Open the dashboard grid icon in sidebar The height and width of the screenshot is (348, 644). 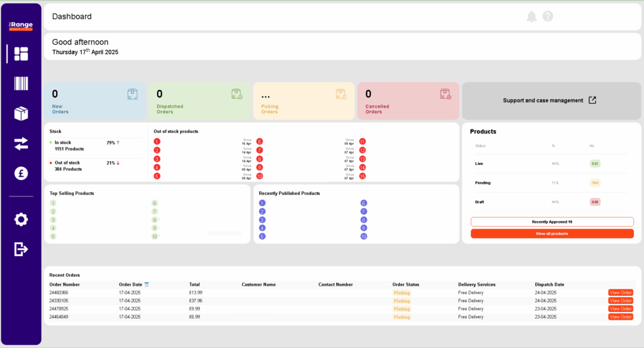tap(21, 54)
